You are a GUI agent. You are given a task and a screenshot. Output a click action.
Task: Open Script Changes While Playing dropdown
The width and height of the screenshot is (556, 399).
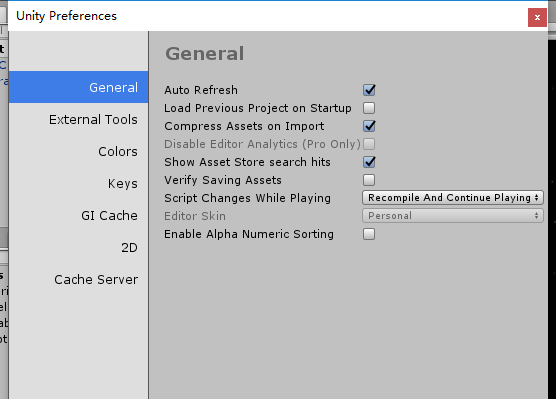[x=453, y=198]
